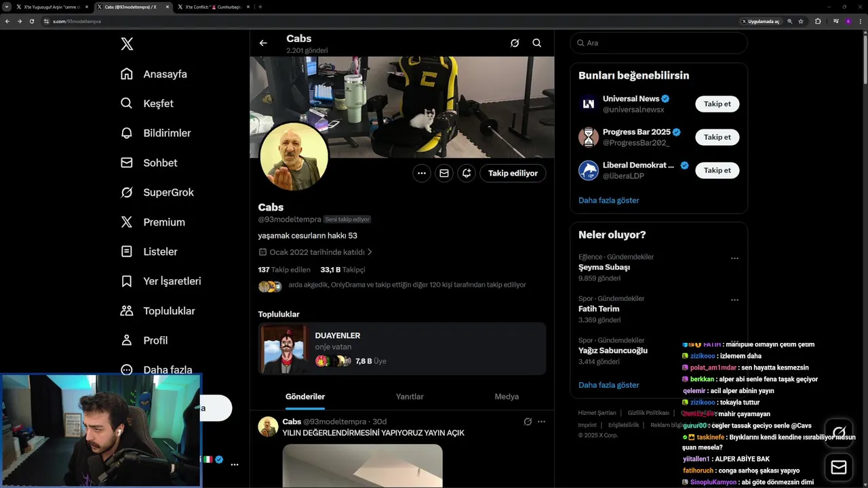Open Sohbet messages
Screen dimensions: 868x488
(x=149, y=163)
